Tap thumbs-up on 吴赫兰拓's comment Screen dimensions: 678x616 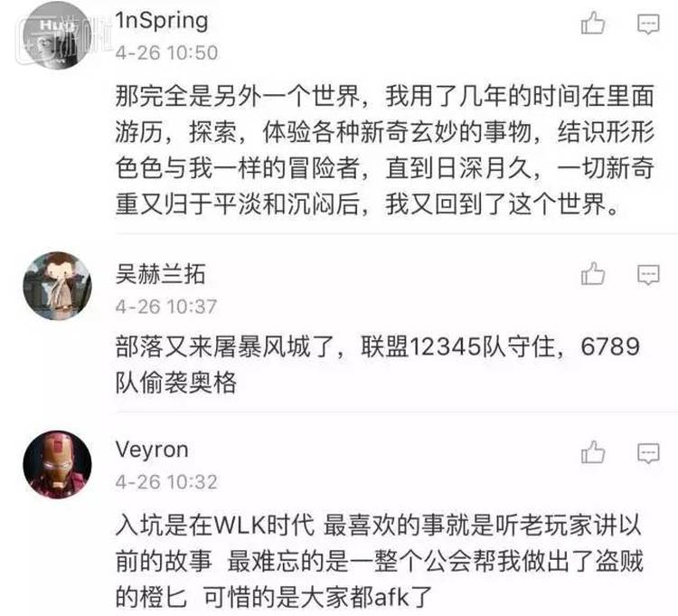(593, 274)
